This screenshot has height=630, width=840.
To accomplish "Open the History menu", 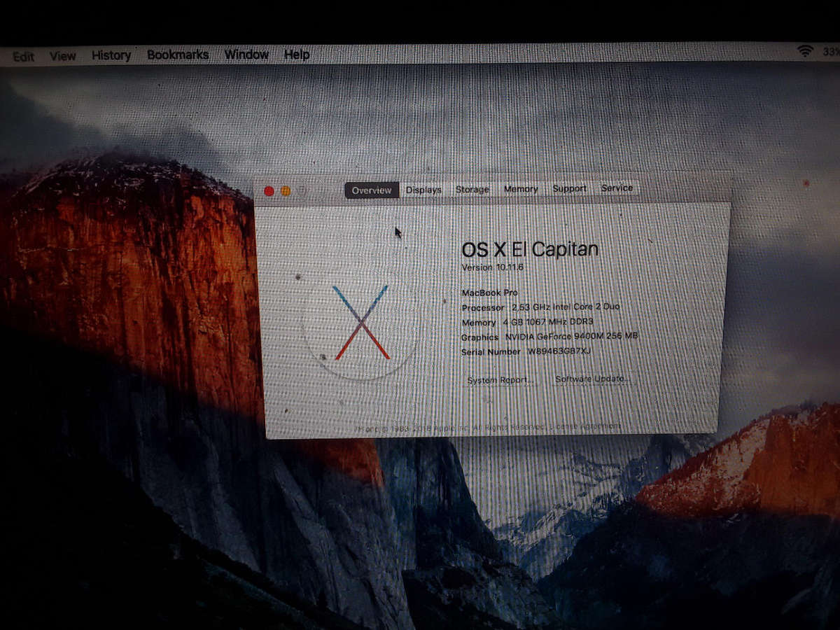I will point(111,55).
